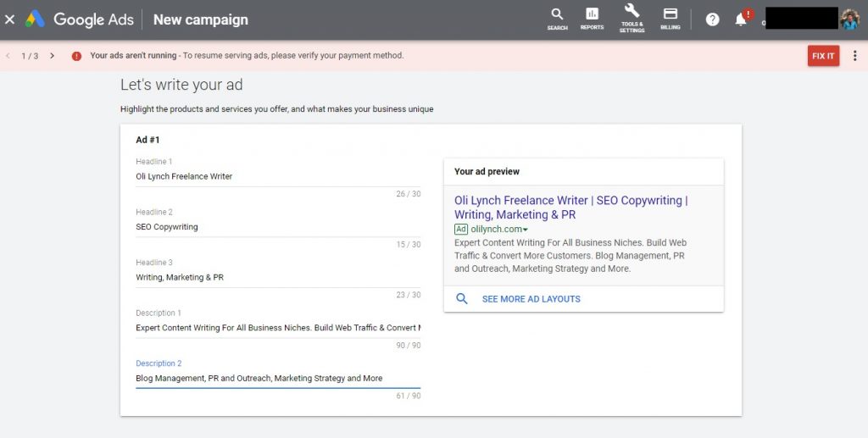Open the Help menu

(712, 19)
